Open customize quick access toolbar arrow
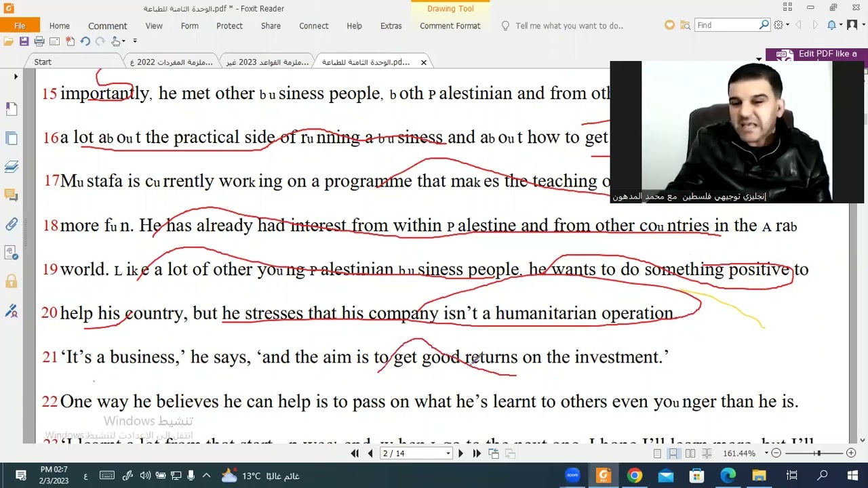This screenshot has width=868, height=488. point(134,41)
